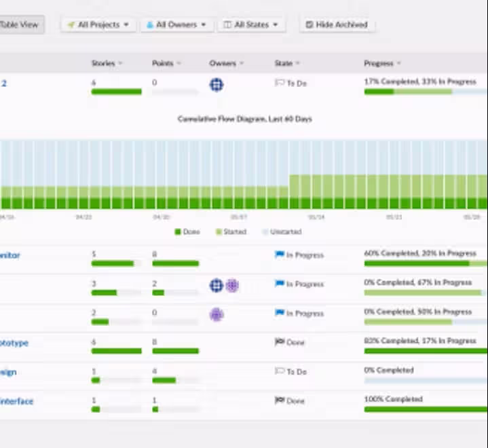Click the columns icon on All States filter
The width and height of the screenshot is (488, 448).
(x=227, y=24)
